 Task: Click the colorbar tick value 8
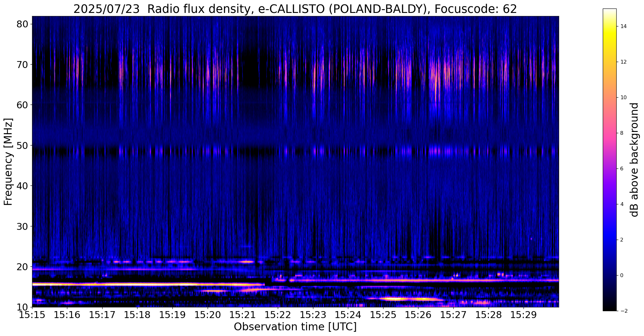pyautogui.click(x=621, y=133)
